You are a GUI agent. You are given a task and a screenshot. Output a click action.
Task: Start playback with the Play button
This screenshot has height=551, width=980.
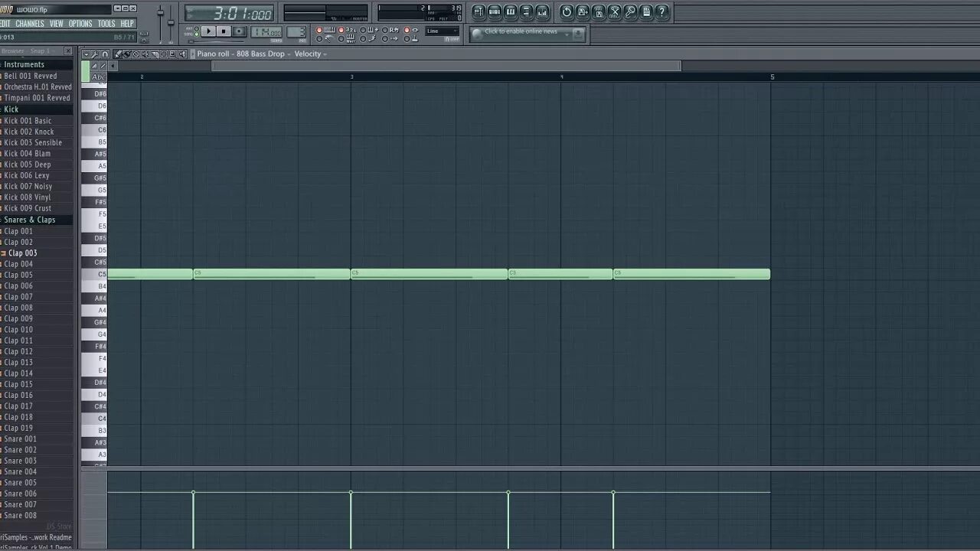tap(208, 31)
